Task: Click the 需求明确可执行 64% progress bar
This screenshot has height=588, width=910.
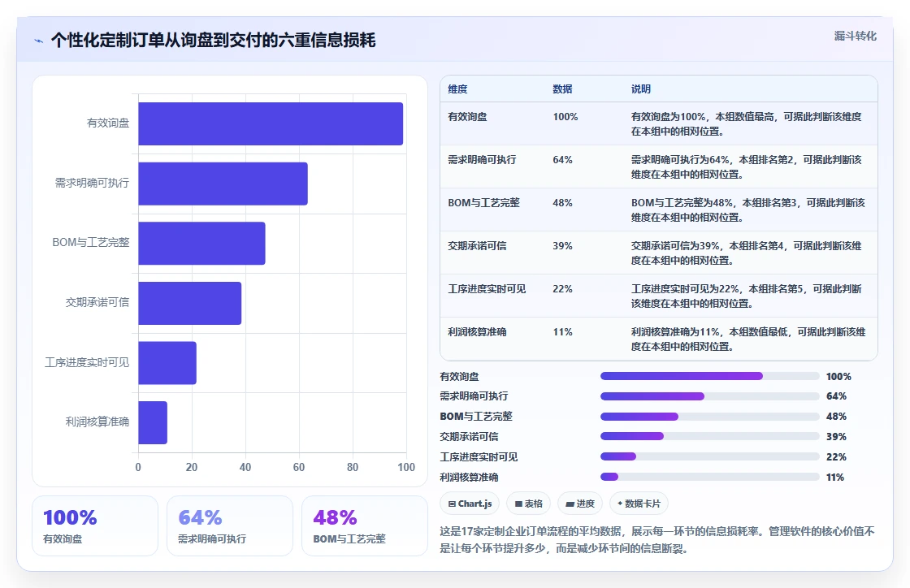Action: 710,396
